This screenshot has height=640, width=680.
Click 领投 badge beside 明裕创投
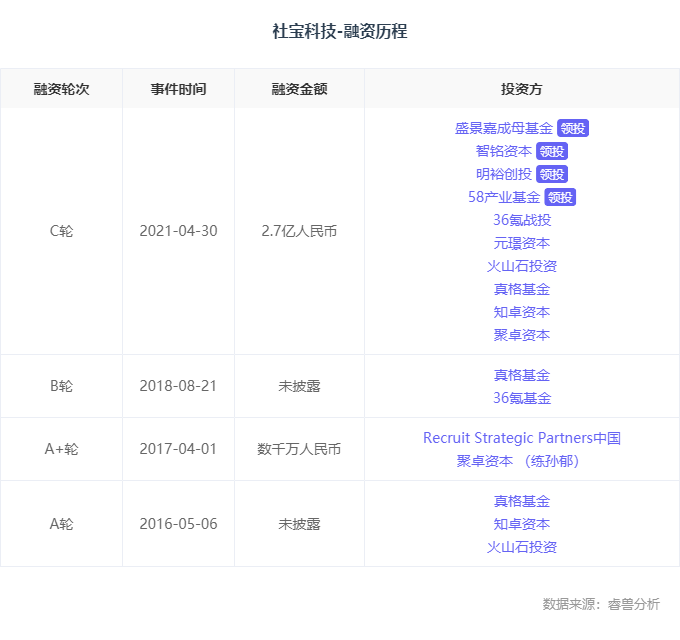click(x=552, y=174)
